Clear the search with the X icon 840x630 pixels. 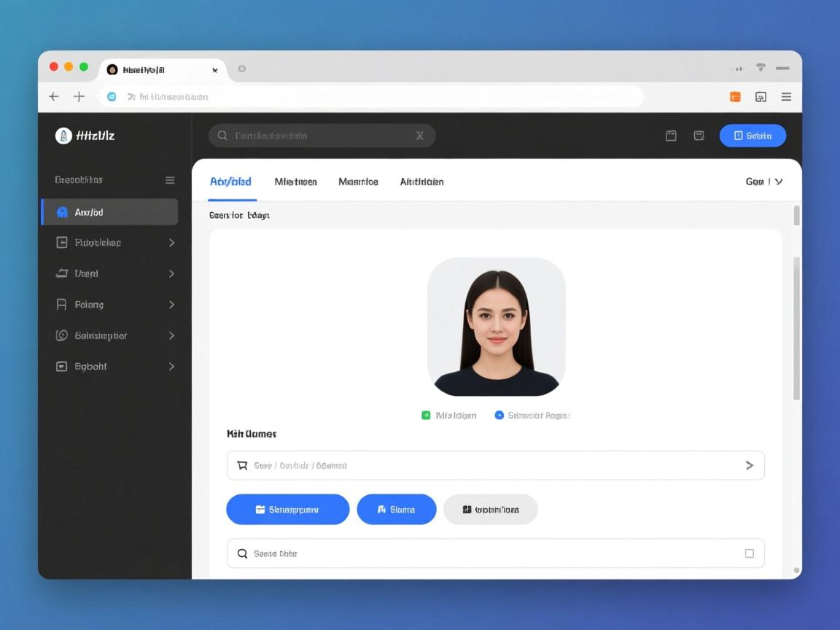pyautogui.click(x=419, y=136)
